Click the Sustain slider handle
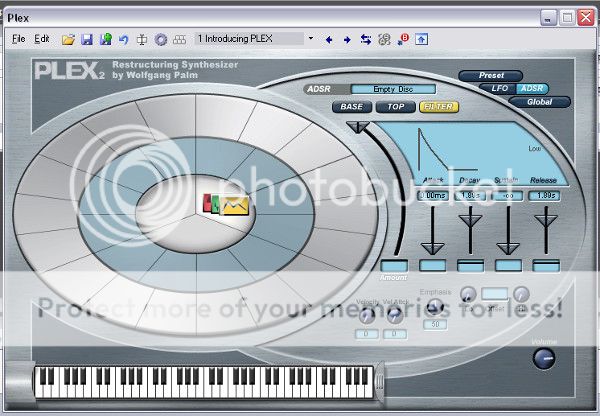 point(508,248)
